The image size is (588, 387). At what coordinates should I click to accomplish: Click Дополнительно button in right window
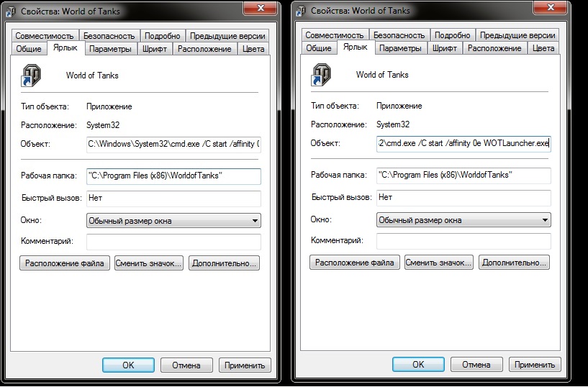[x=514, y=263]
